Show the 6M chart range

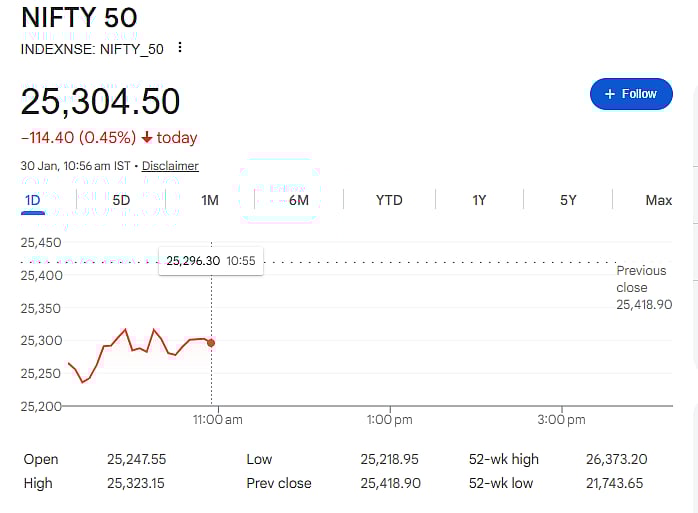[x=299, y=200]
